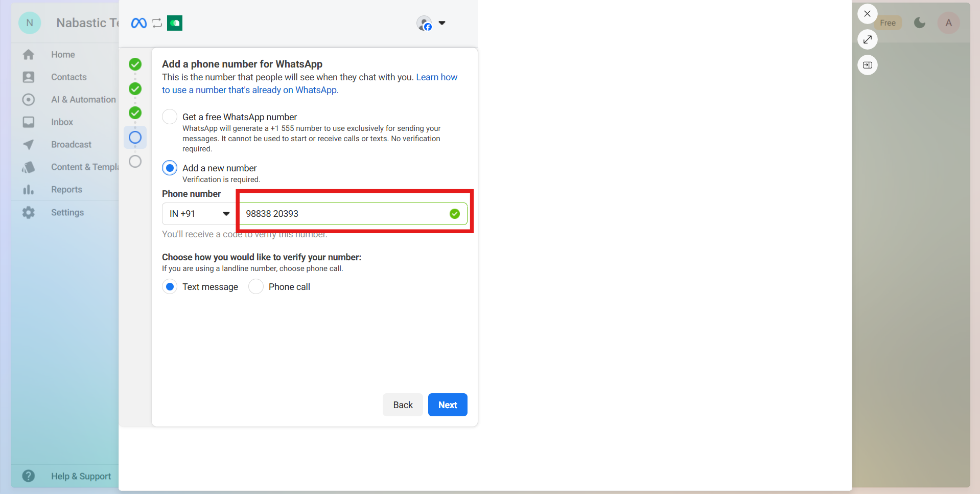Viewport: 980px width, 494px height.
Task: Click the Inbox icon in sidebar
Action: point(29,122)
